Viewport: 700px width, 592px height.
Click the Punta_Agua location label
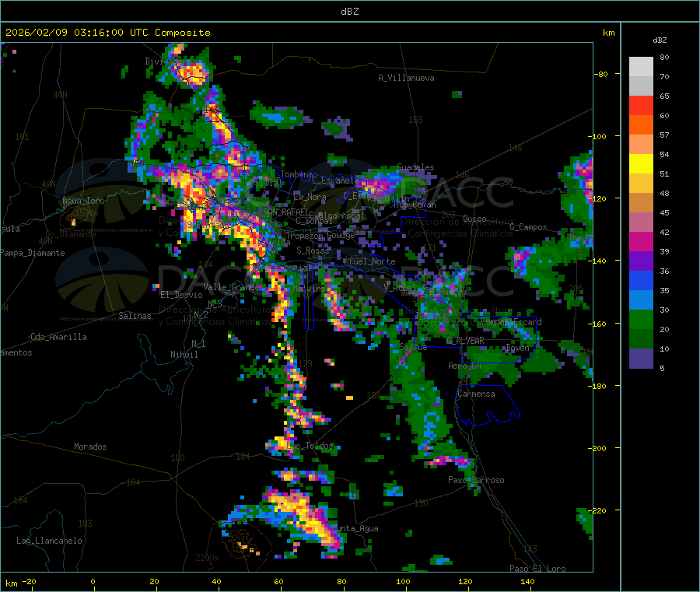click(355, 528)
